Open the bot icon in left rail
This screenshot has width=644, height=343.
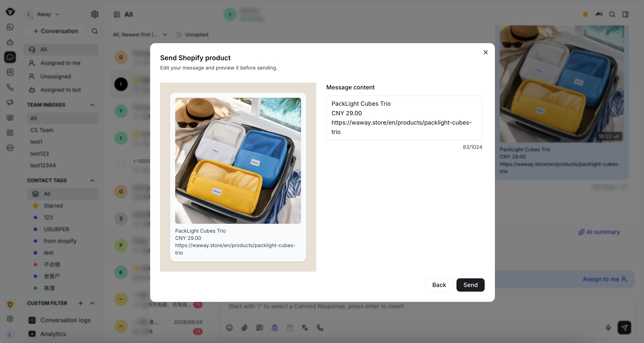[x=10, y=42]
